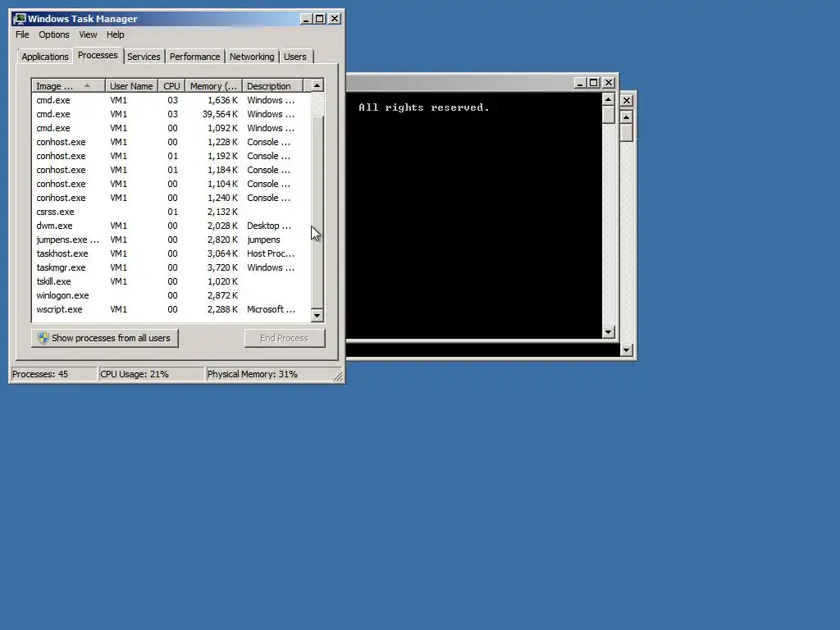The width and height of the screenshot is (840, 630).
Task: Select conhost.exe row using 1,104 K
Action: [x=171, y=184]
